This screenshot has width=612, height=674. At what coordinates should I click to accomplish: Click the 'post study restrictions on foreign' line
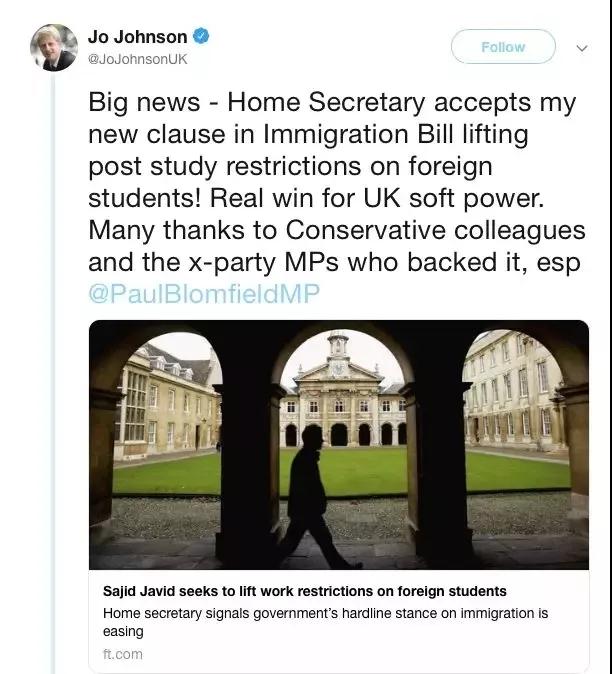(x=290, y=167)
